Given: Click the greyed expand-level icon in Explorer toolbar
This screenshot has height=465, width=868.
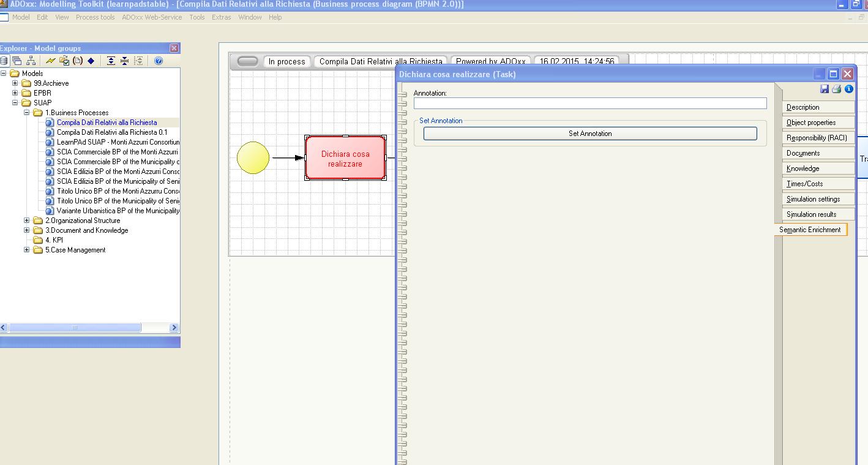Looking at the screenshot, I should click(x=138, y=61).
